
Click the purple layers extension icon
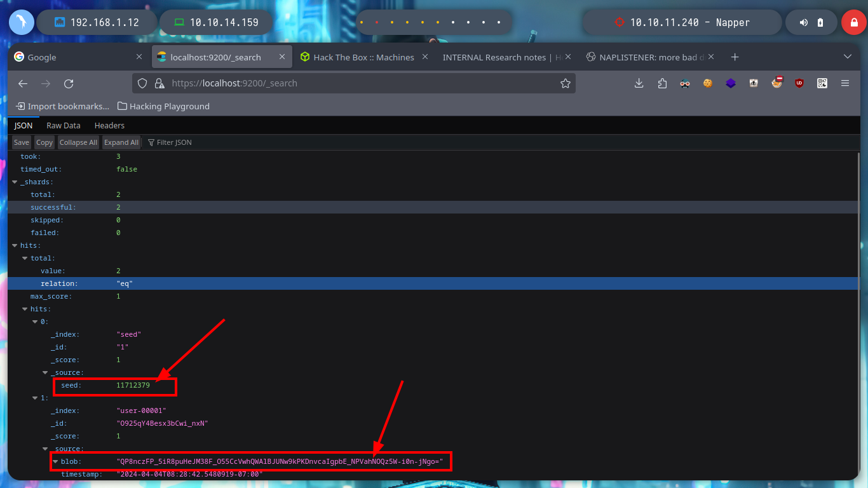click(731, 83)
